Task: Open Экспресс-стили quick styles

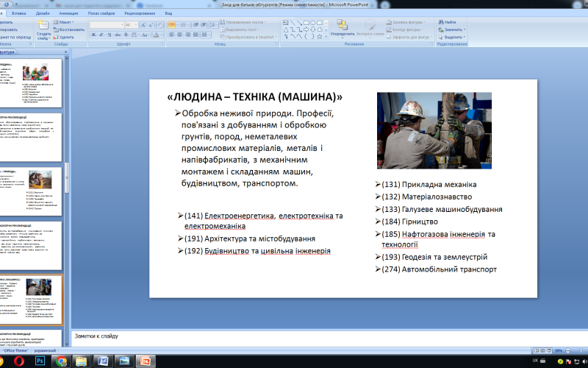Action: click(x=370, y=29)
